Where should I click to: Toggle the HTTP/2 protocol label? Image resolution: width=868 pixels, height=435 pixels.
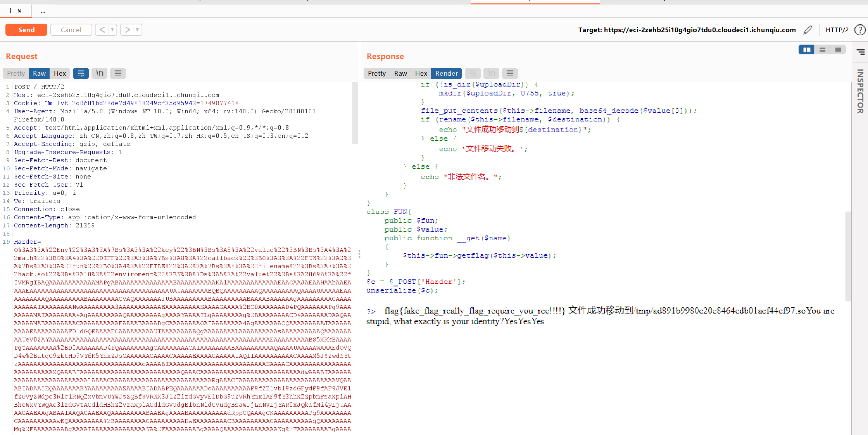click(x=837, y=30)
